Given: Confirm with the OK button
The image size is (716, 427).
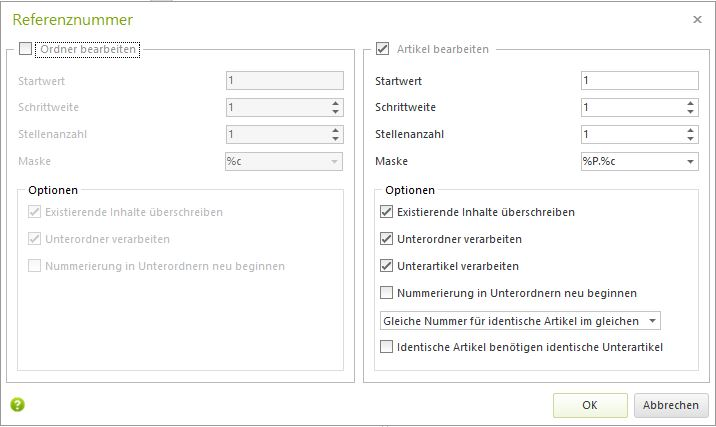Looking at the screenshot, I should [590, 405].
